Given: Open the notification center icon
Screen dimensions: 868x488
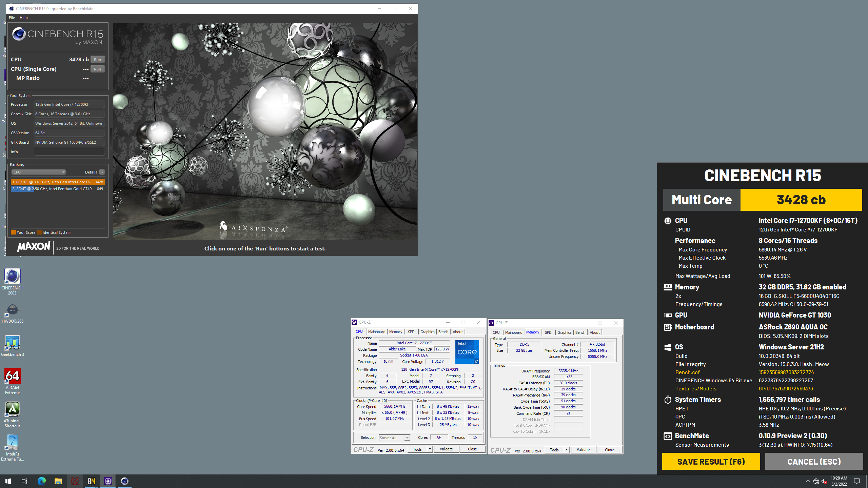Looking at the screenshot, I should click(x=857, y=481).
